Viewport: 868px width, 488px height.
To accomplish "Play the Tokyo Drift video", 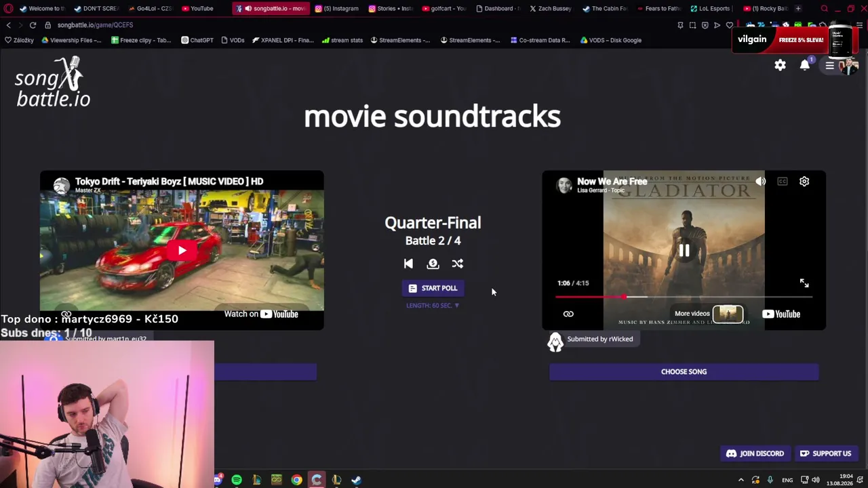I will tap(182, 251).
